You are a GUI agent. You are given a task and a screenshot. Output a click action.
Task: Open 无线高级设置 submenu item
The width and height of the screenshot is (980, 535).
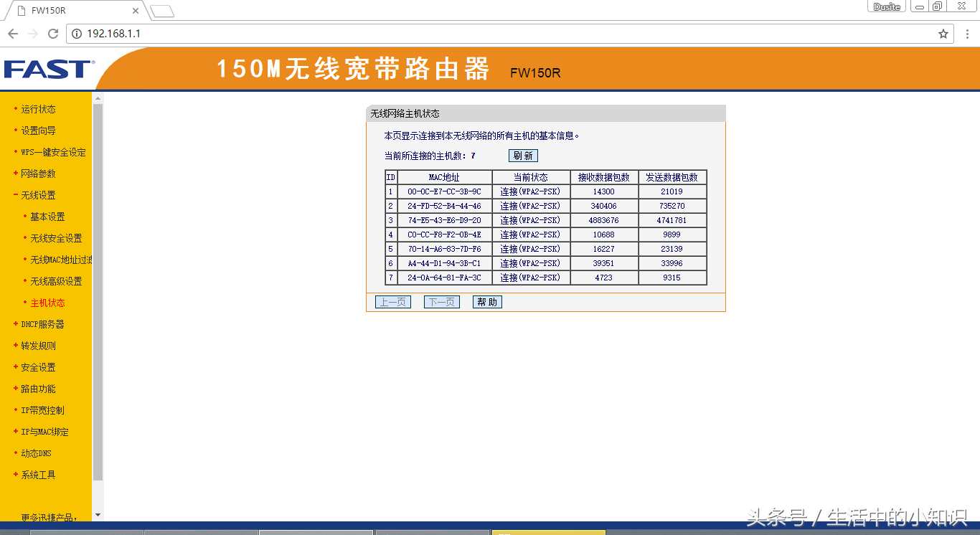point(56,281)
